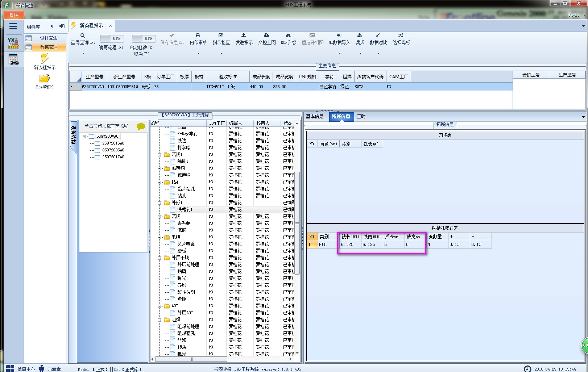Click the YX factory icon in sidebar
The height and width of the screenshot is (372, 588).
pos(13,43)
